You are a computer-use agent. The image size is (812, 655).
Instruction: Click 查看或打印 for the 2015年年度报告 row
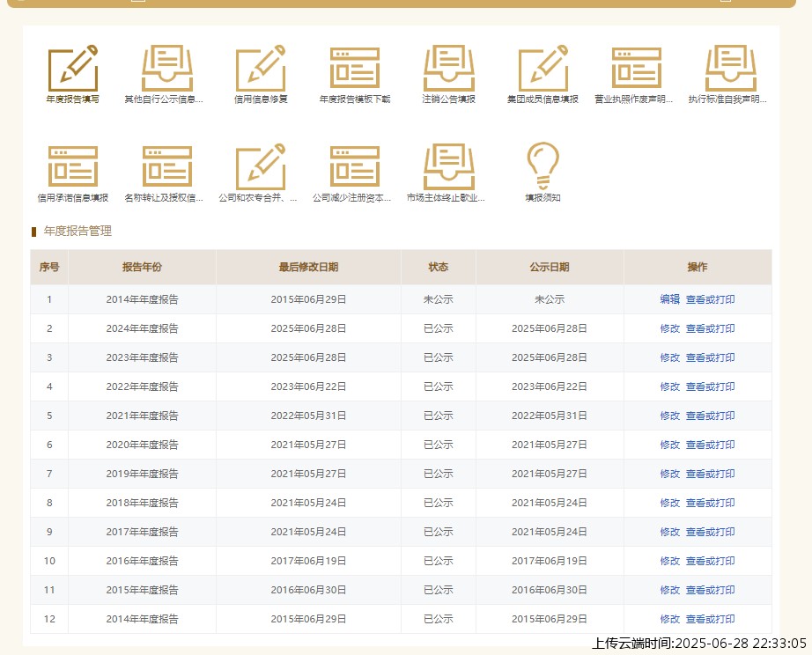click(710, 589)
